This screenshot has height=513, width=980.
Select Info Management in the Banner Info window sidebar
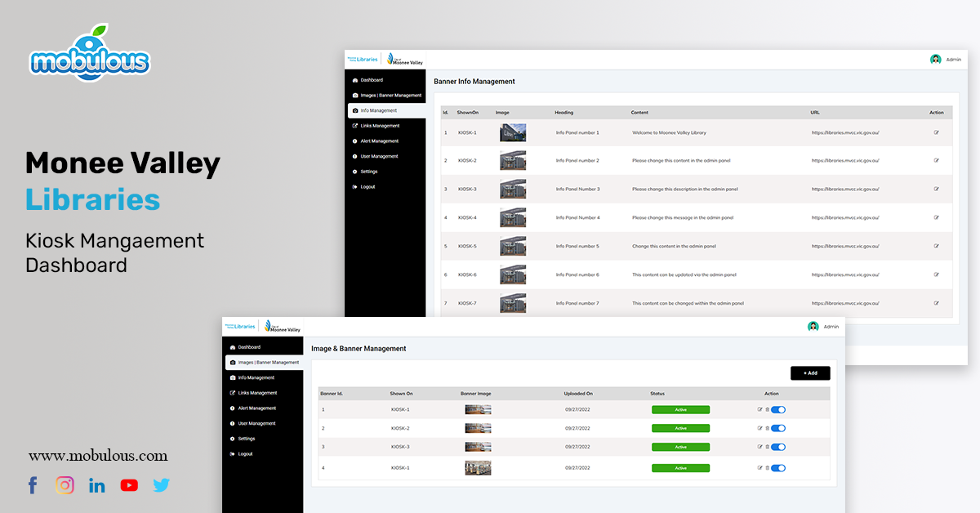pos(386,110)
